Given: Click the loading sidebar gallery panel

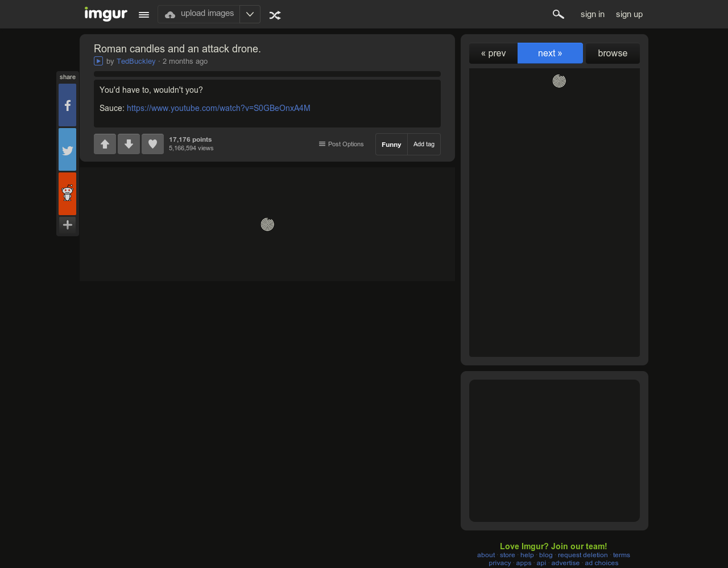Looking at the screenshot, I should [x=555, y=212].
